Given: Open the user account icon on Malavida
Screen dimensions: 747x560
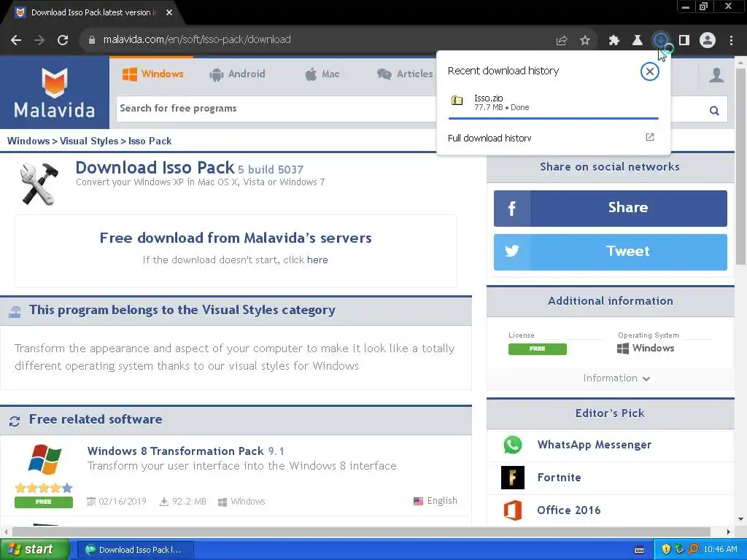Looking at the screenshot, I should point(716,75).
